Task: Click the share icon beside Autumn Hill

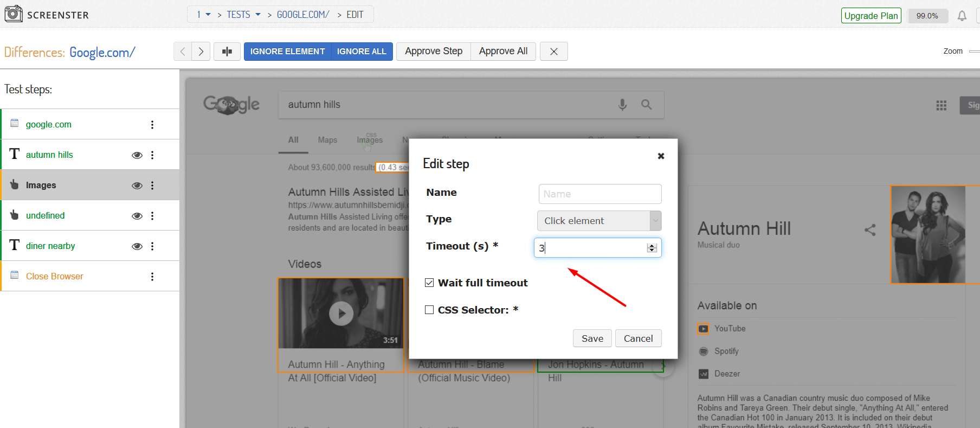Action: (870, 230)
